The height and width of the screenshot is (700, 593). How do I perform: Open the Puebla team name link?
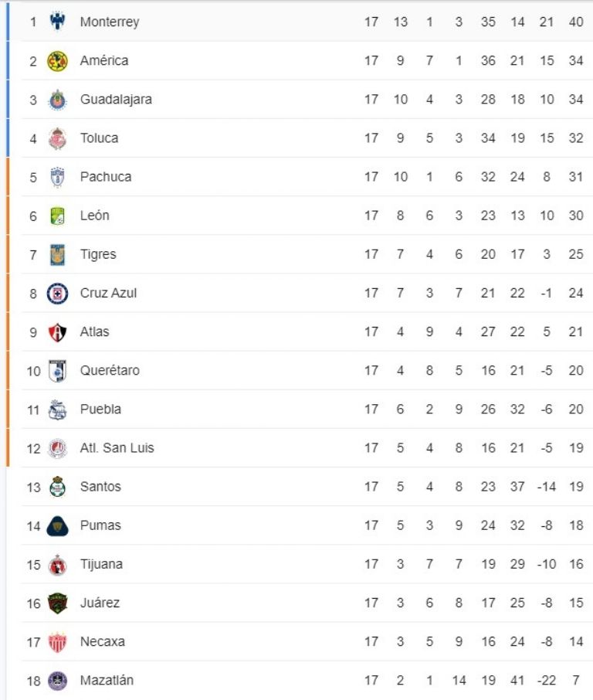(100, 409)
